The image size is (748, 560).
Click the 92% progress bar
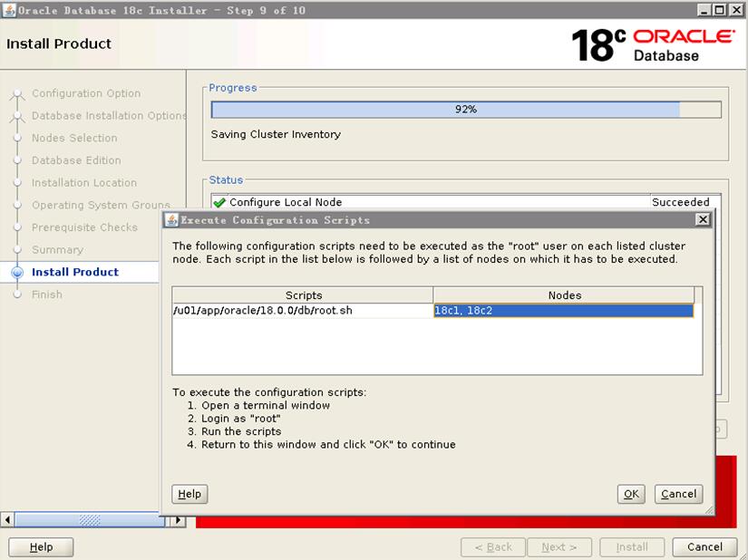(x=466, y=110)
